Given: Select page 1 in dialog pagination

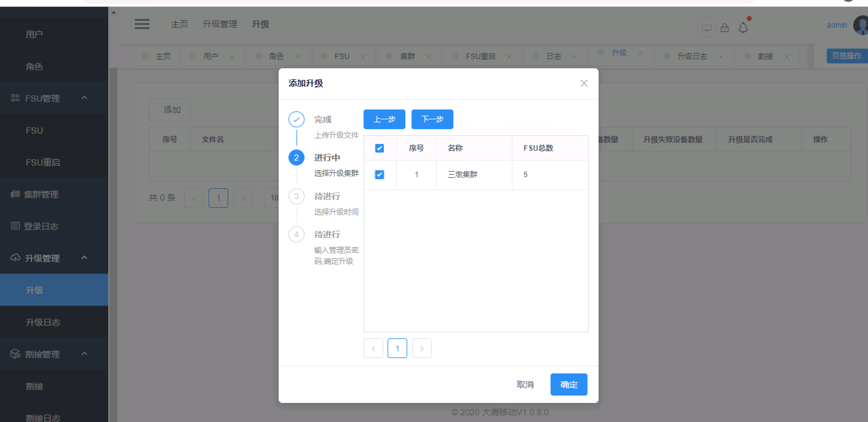Looking at the screenshot, I should [397, 348].
